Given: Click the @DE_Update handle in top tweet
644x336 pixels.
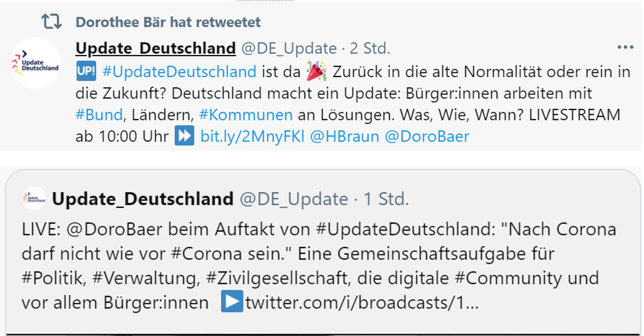Looking at the screenshot, I should [288, 48].
